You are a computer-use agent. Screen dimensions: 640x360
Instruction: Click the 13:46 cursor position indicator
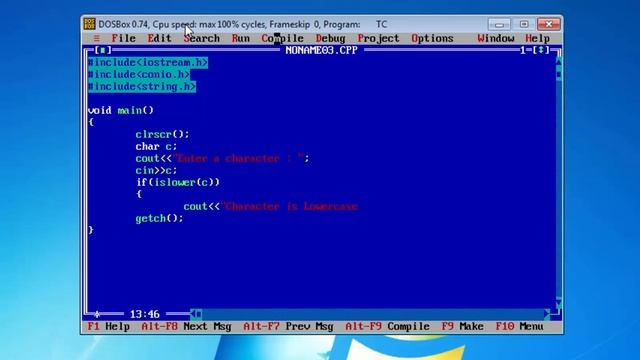(144, 314)
